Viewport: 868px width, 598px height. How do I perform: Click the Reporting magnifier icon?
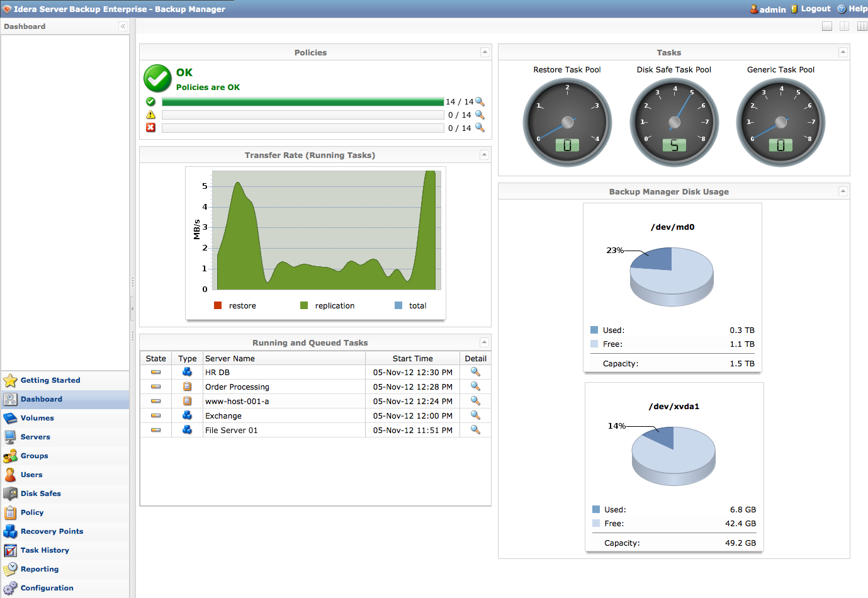[x=10, y=569]
